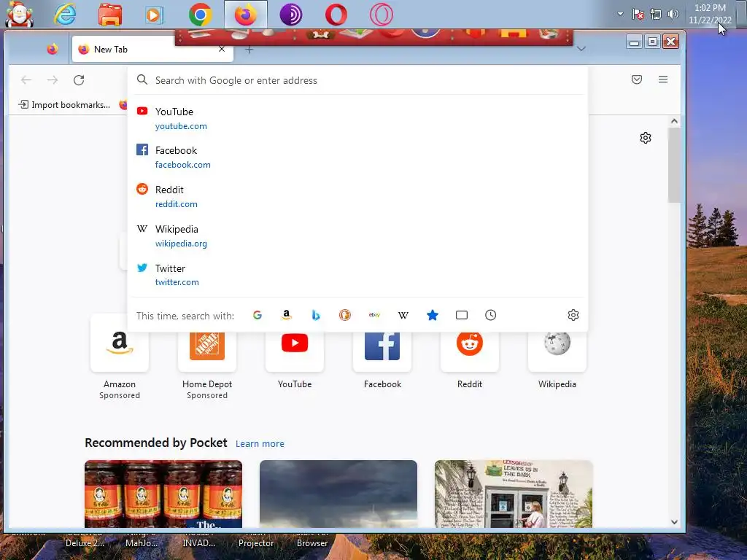
Task: Go back one page
Action: coord(26,80)
